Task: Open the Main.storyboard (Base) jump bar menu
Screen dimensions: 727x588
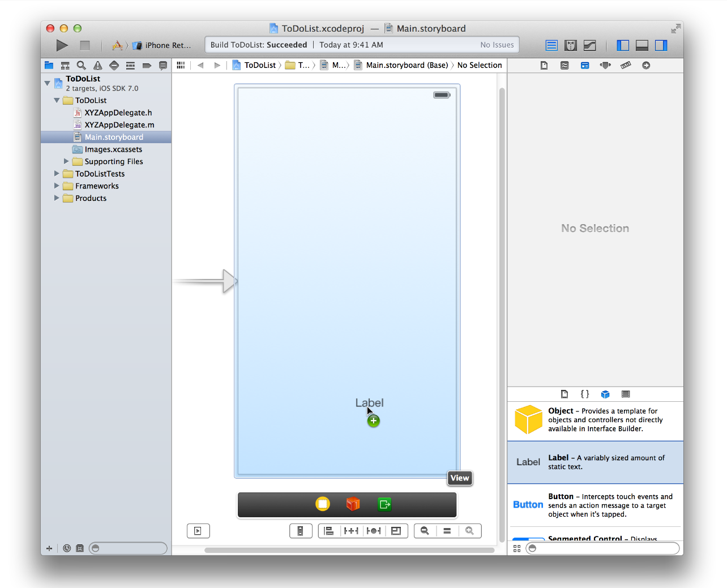Action: tap(401, 66)
